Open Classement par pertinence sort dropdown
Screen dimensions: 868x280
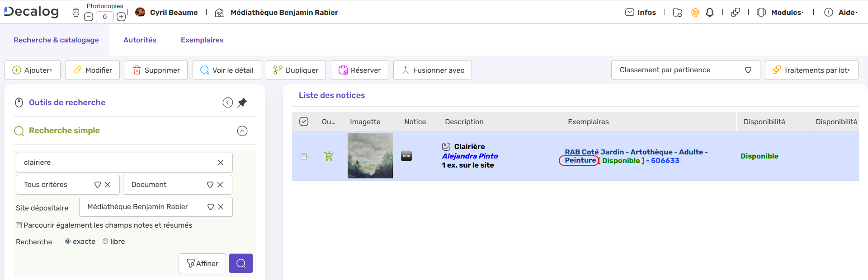[x=685, y=70]
